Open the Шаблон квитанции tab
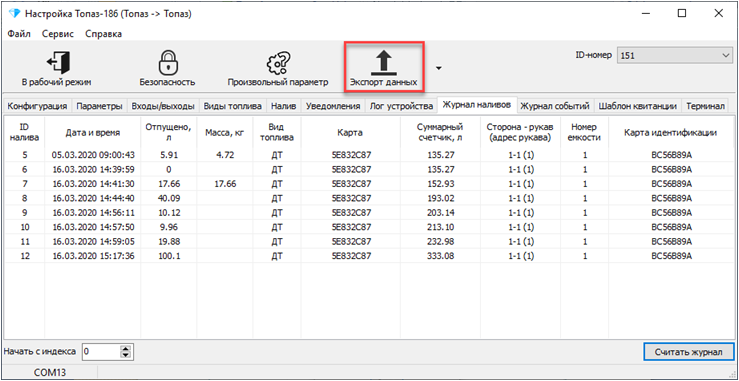Viewport: 739px width, 381px height. click(x=637, y=106)
